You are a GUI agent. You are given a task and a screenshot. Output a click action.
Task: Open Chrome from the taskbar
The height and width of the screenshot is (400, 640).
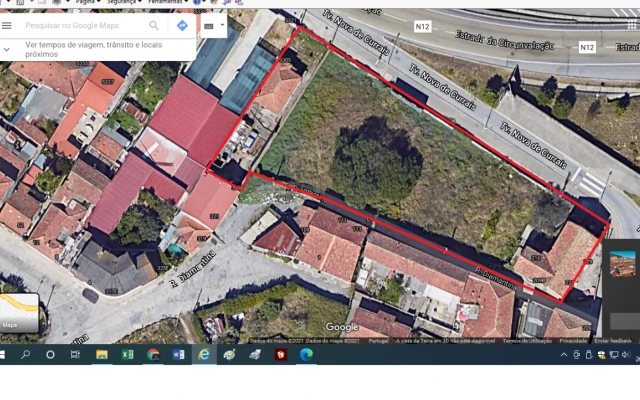154,354
